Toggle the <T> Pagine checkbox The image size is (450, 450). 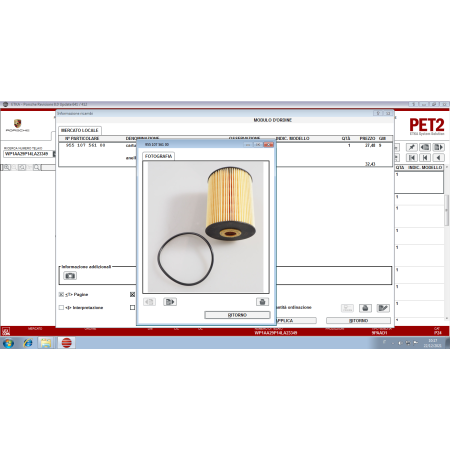61,294
